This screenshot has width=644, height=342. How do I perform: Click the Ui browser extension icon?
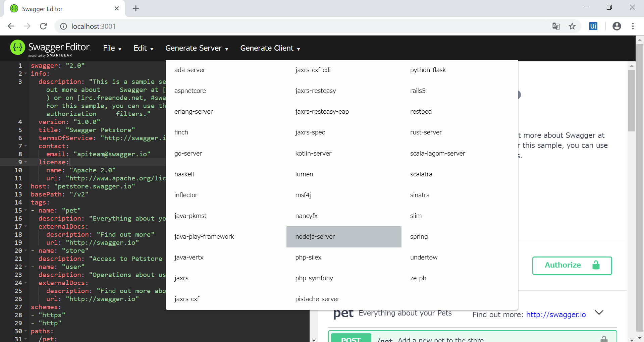point(593,26)
